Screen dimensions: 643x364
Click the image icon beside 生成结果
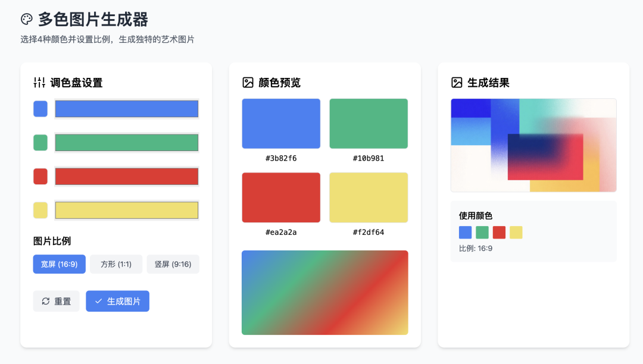[x=457, y=82]
